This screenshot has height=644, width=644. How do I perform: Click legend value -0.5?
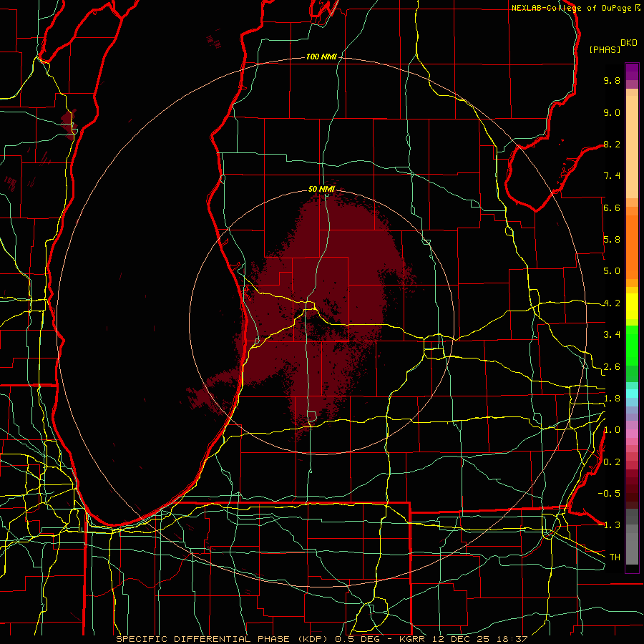[609, 493]
